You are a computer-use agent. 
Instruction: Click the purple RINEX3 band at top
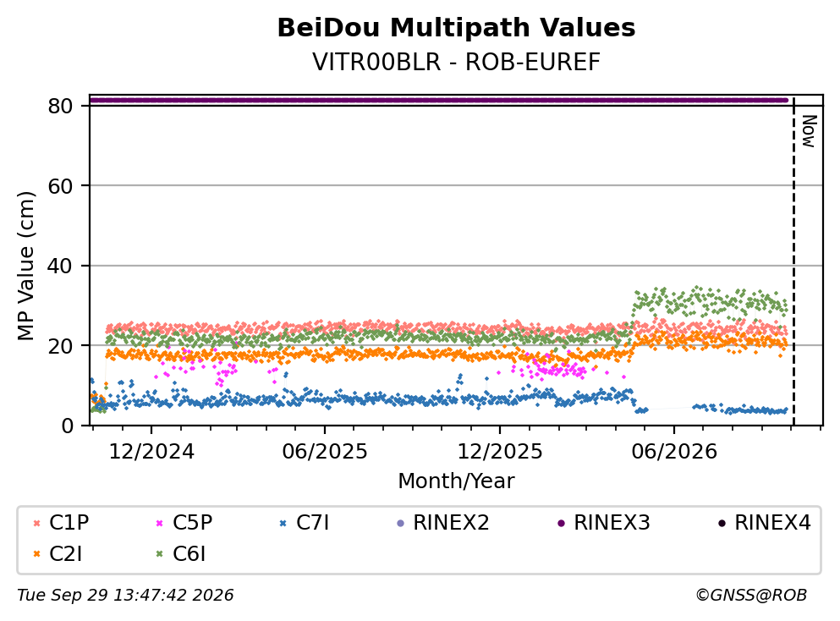439,100
